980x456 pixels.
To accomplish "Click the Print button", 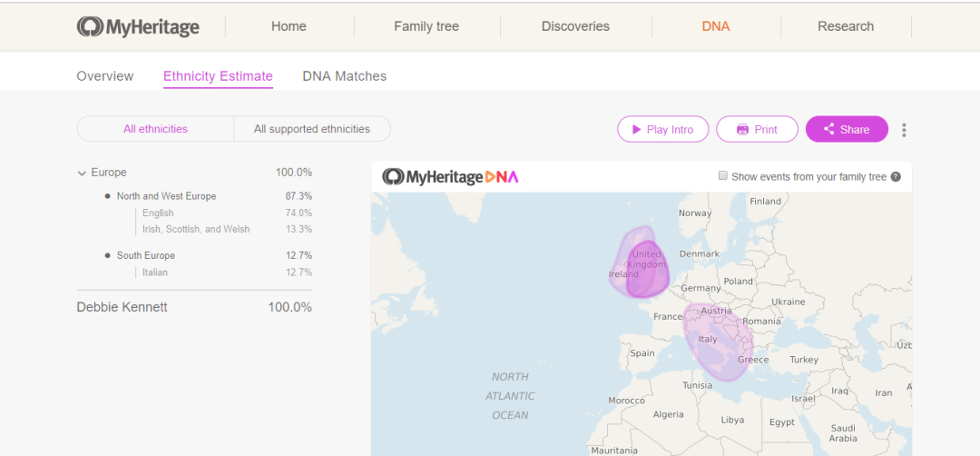I will click(757, 130).
